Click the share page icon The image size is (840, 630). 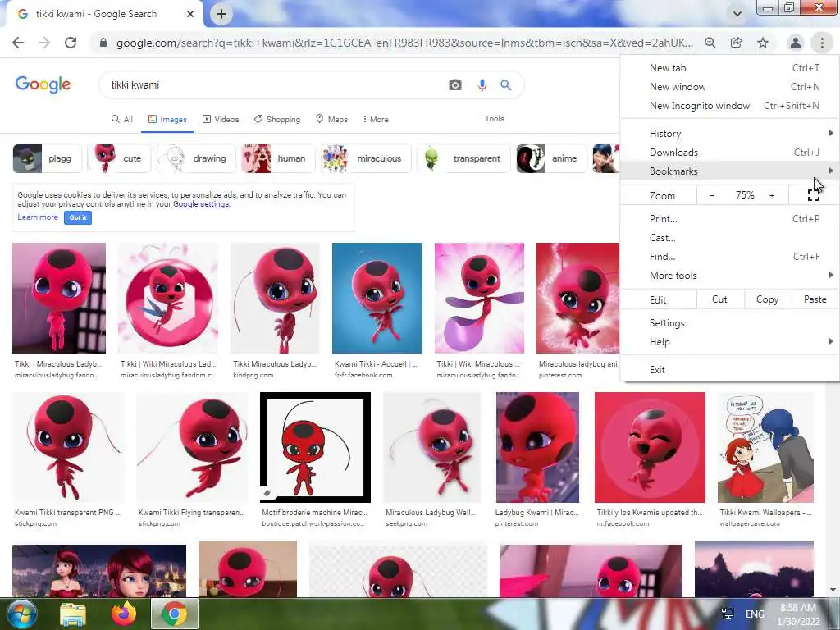coord(737,43)
